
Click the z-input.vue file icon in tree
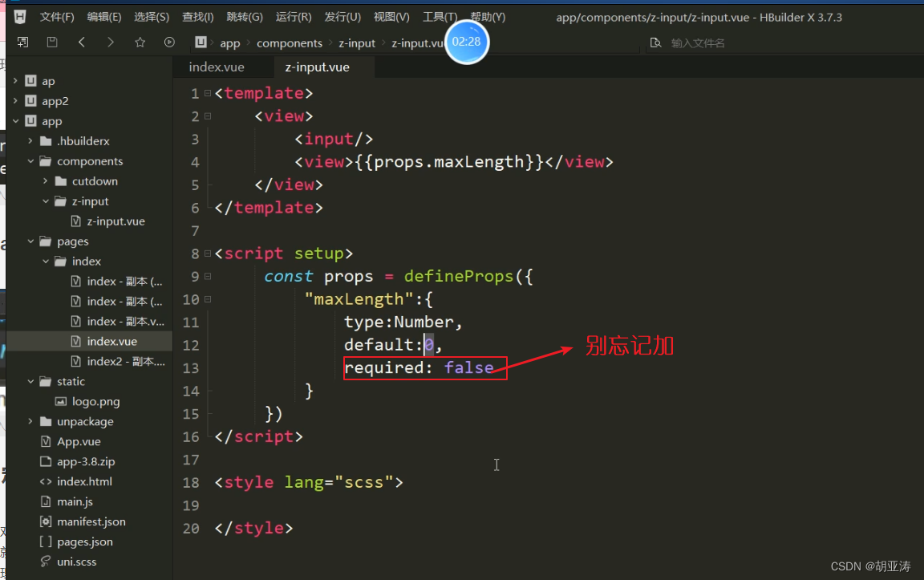75,221
